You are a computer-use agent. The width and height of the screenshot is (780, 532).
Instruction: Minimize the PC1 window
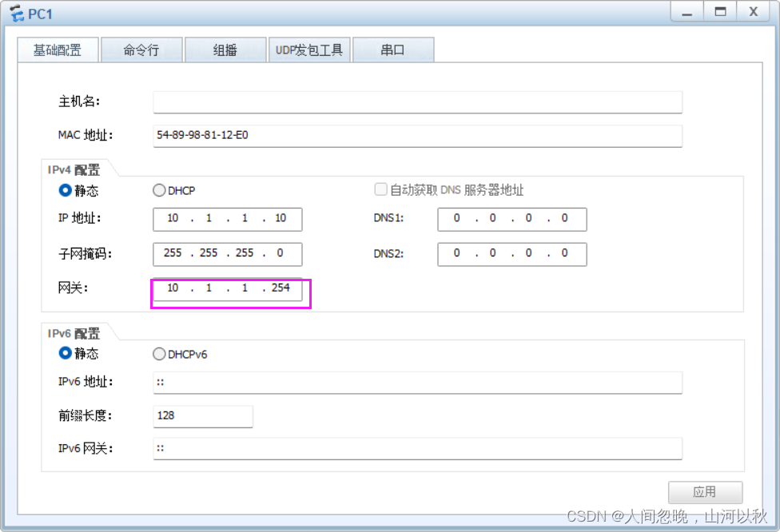click(x=687, y=12)
